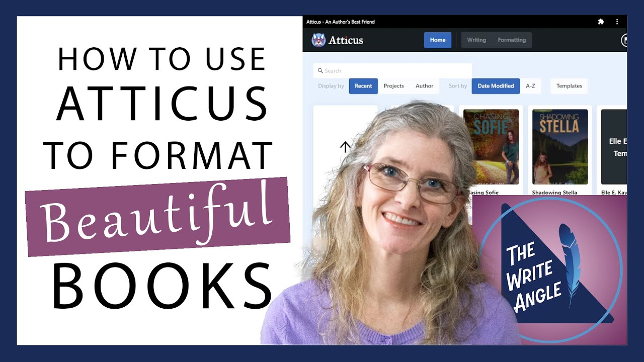Go to the Home tab
This screenshot has height=362, width=644.
coord(438,40)
